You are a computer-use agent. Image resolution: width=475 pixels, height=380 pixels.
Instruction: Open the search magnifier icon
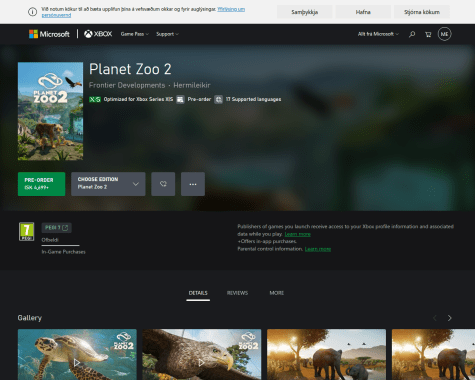412,34
